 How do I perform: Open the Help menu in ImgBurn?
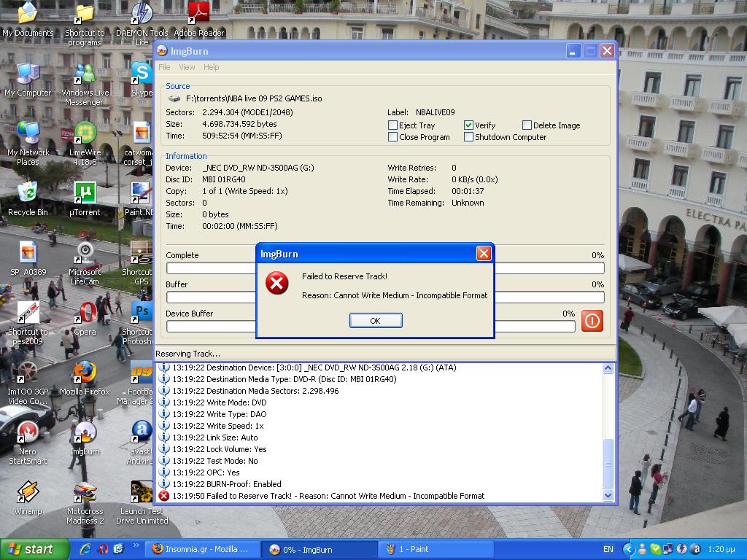211,67
